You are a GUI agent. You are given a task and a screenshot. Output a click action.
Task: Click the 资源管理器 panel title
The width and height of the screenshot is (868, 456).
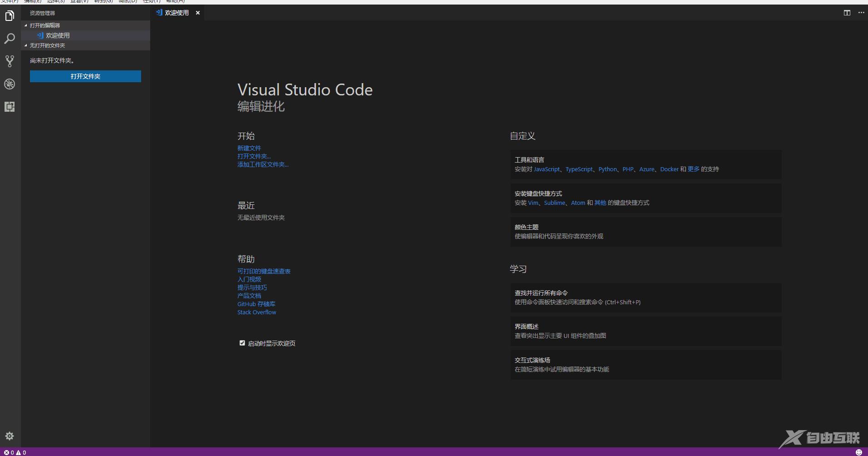pyautogui.click(x=42, y=13)
